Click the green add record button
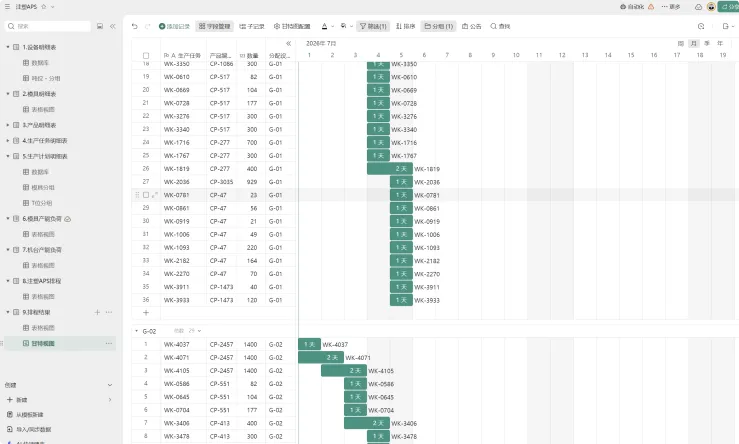Screen dimensions: 739x444 174,26
